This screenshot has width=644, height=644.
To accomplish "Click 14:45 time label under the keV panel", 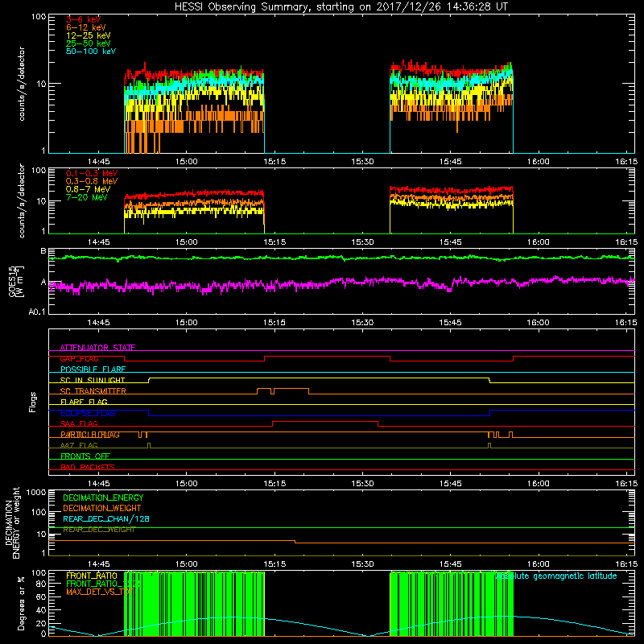I will pyautogui.click(x=98, y=162).
